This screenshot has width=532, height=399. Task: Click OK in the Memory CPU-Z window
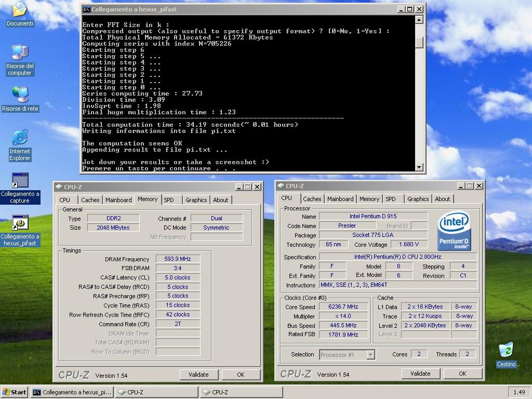tap(241, 375)
